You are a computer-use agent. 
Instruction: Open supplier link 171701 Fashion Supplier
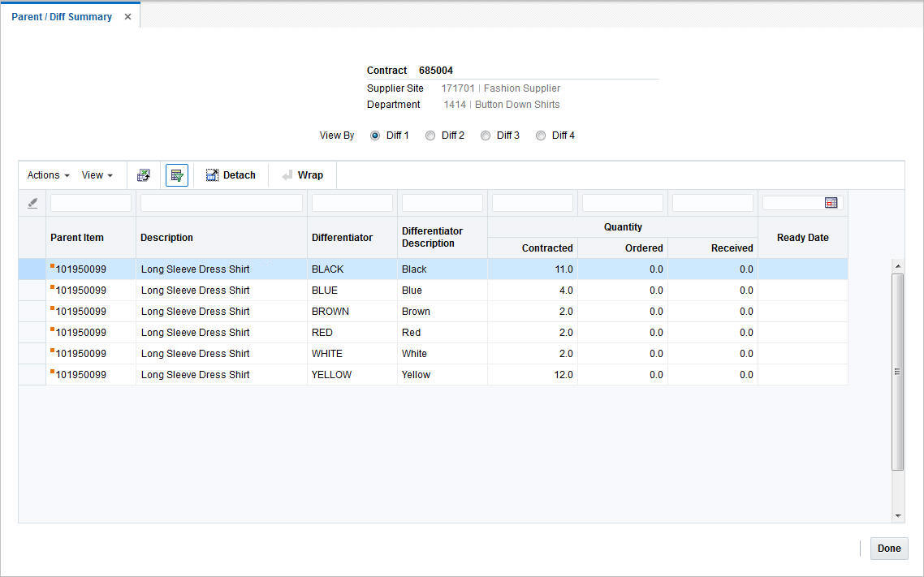click(500, 88)
